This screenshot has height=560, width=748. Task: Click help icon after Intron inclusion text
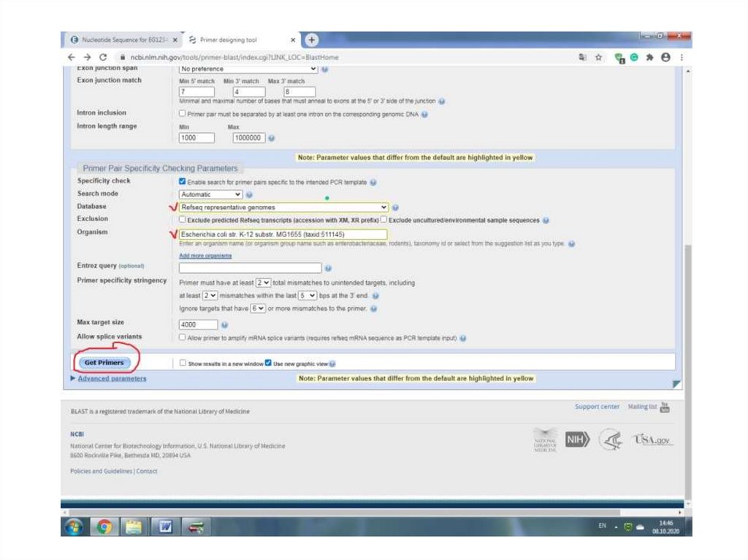click(x=424, y=115)
